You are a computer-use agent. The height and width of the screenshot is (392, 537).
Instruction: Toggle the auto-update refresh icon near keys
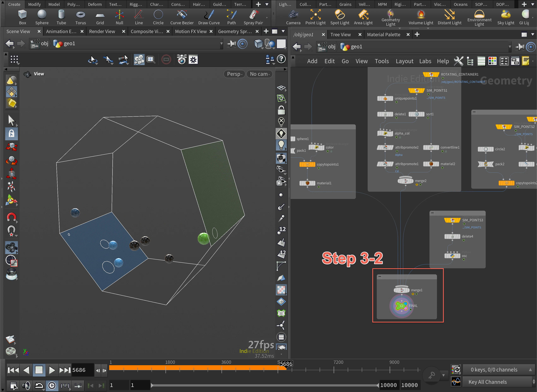click(x=456, y=370)
